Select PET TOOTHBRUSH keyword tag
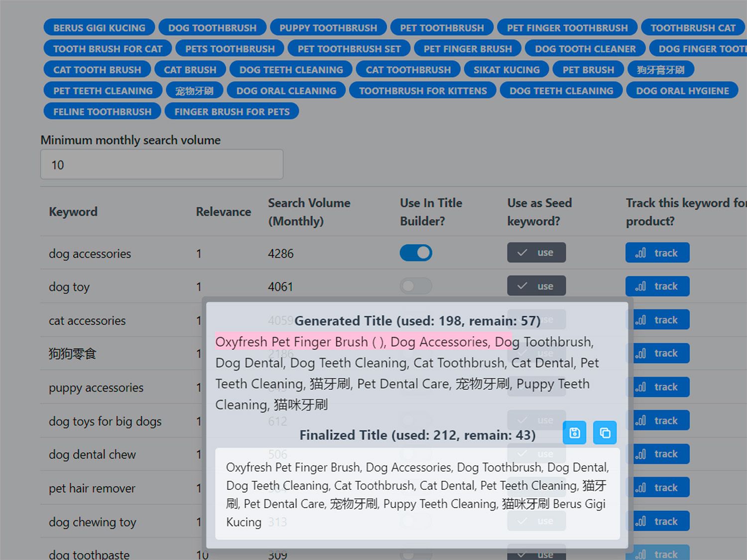Viewport: 747px width, 560px height. pyautogui.click(x=442, y=28)
